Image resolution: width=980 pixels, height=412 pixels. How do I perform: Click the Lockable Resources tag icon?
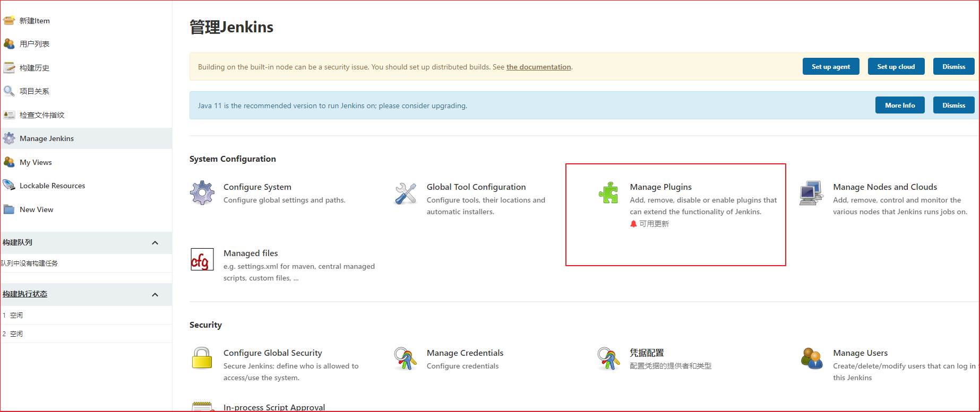coord(9,185)
